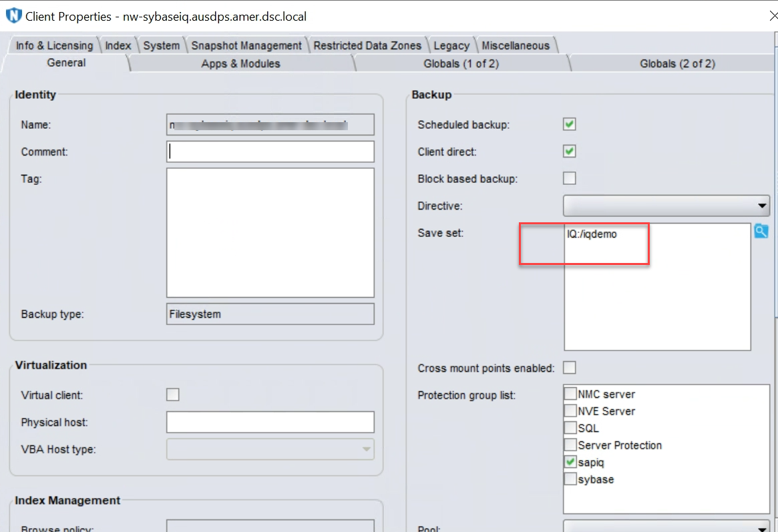Open the Snapshot Management tab
778x532 pixels.
(x=246, y=45)
